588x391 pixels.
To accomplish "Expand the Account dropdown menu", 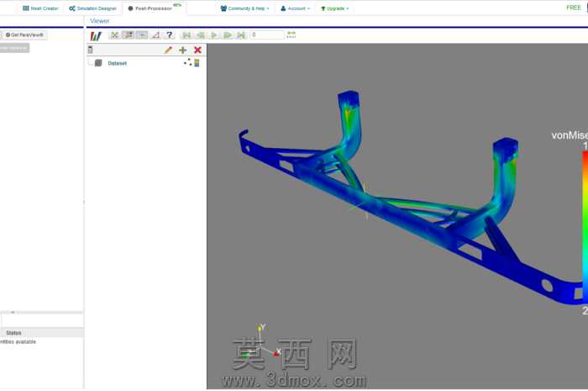I will tap(295, 8).
